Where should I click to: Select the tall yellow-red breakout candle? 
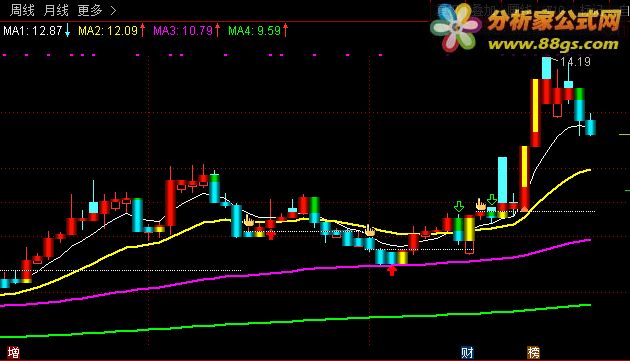(x=535, y=113)
